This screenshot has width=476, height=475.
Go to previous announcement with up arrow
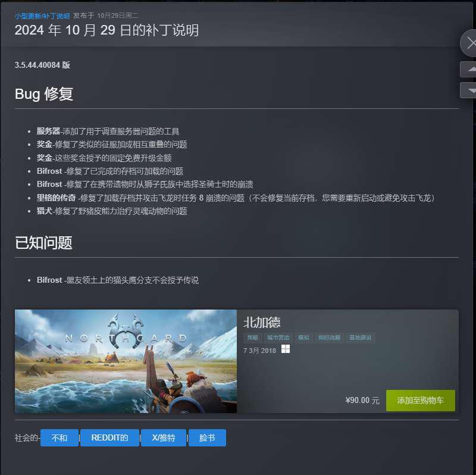[468, 69]
